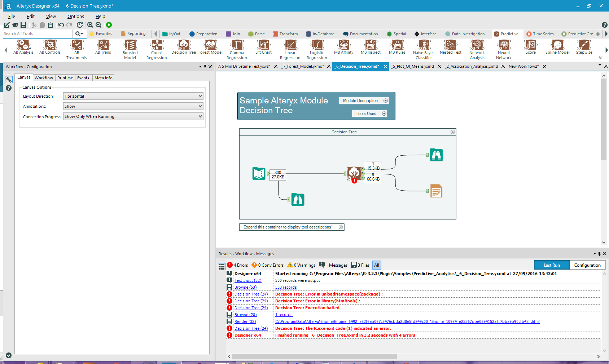The height and width of the screenshot is (364, 609).
Task: Open the Options menu
Action: click(x=76, y=16)
